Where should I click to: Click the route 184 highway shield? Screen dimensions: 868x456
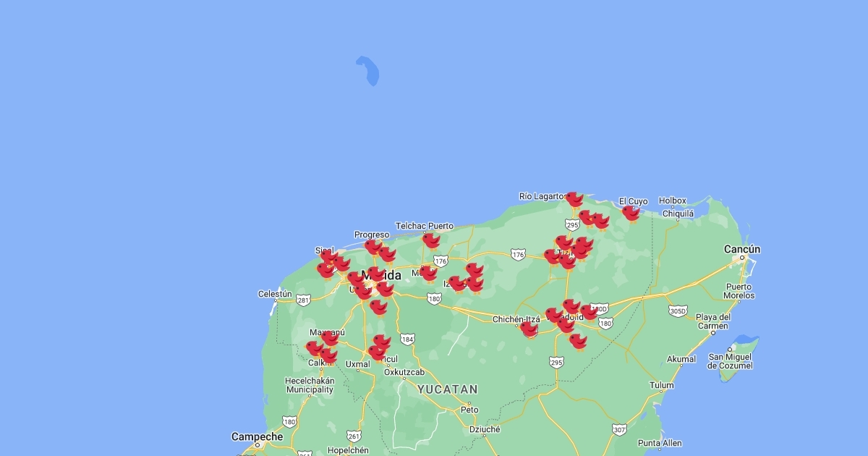407,339
